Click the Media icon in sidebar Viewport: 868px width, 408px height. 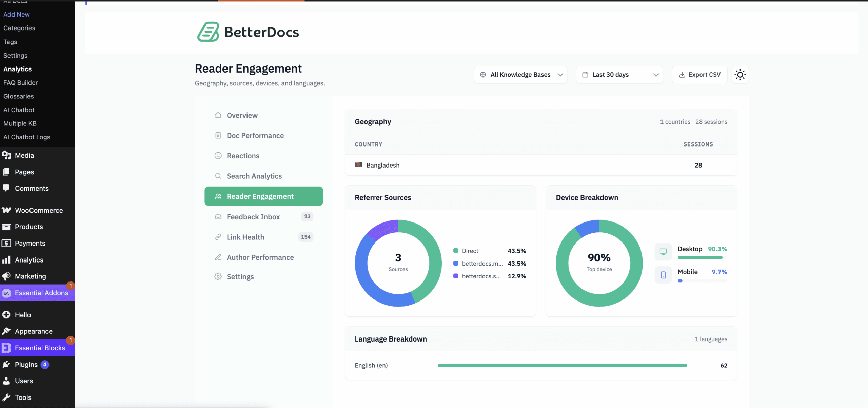tap(6, 155)
